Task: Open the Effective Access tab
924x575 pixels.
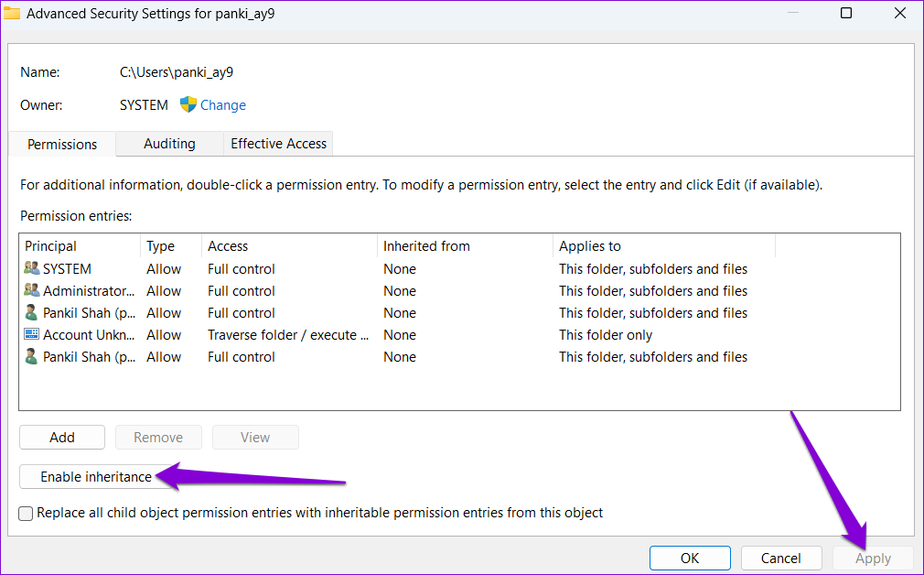Action: click(278, 144)
